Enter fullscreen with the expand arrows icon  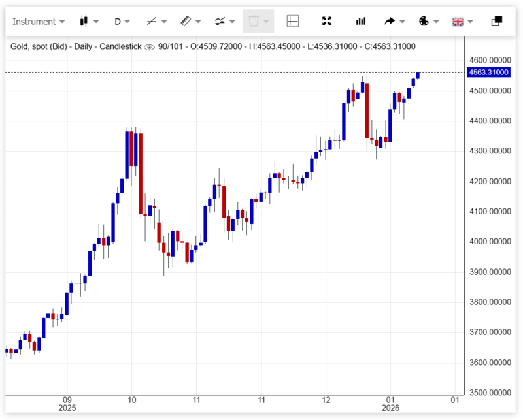point(327,21)
